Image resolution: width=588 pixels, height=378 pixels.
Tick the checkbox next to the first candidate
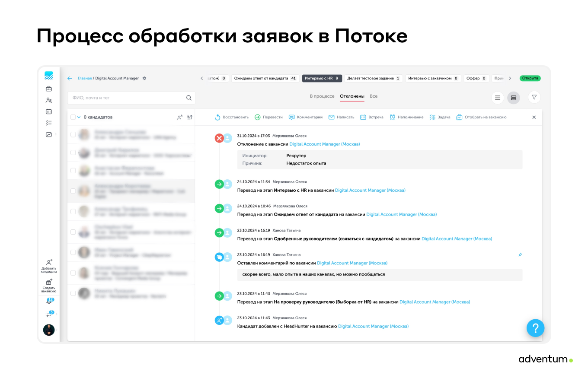click(73, 134)
